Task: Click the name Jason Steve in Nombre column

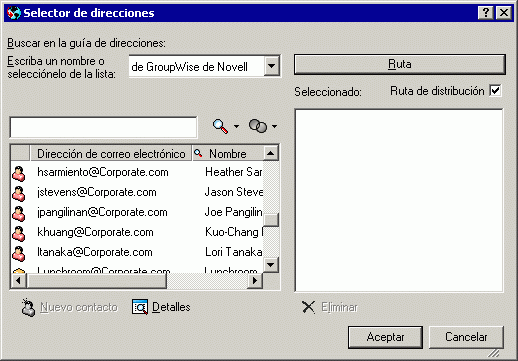Action: (234, 192)
